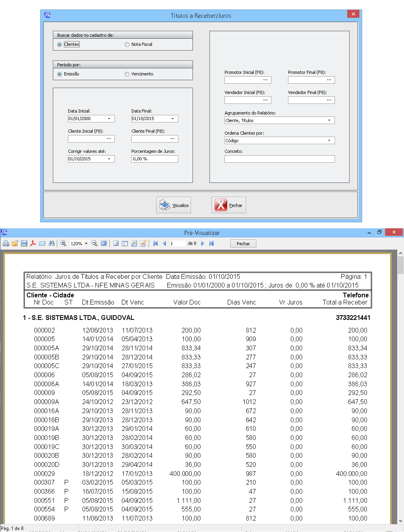Click the Visualiza button
The image size is (404, 532).
(x=174, y=205)
